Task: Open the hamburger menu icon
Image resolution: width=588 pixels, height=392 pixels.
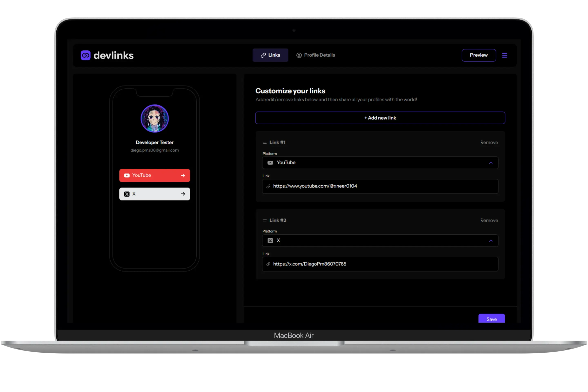Action: [x=504, y=55]
